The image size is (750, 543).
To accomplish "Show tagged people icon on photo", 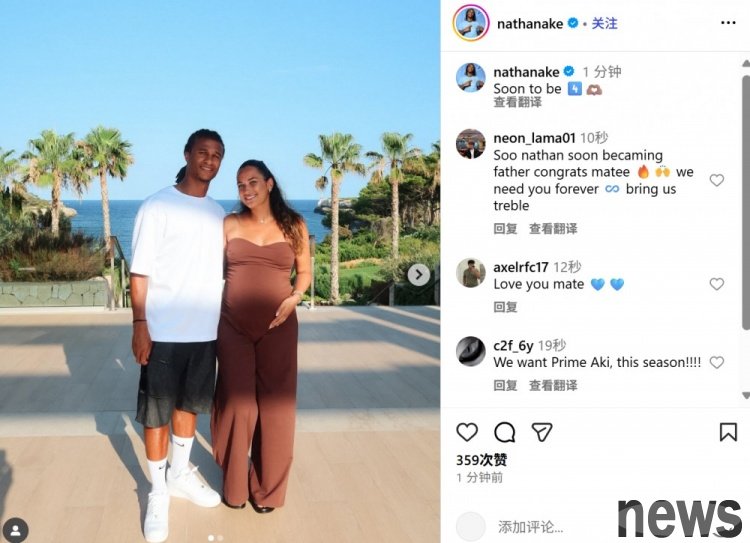I will pos(16,530).
